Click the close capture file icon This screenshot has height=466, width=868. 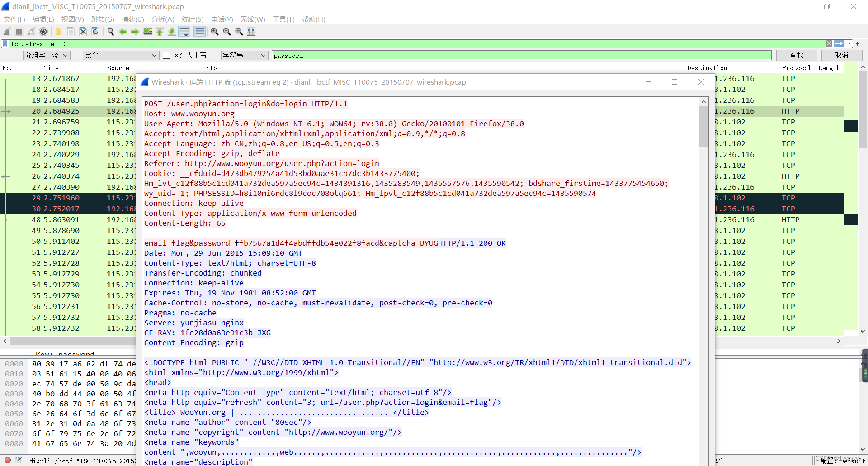click(83, 32)
